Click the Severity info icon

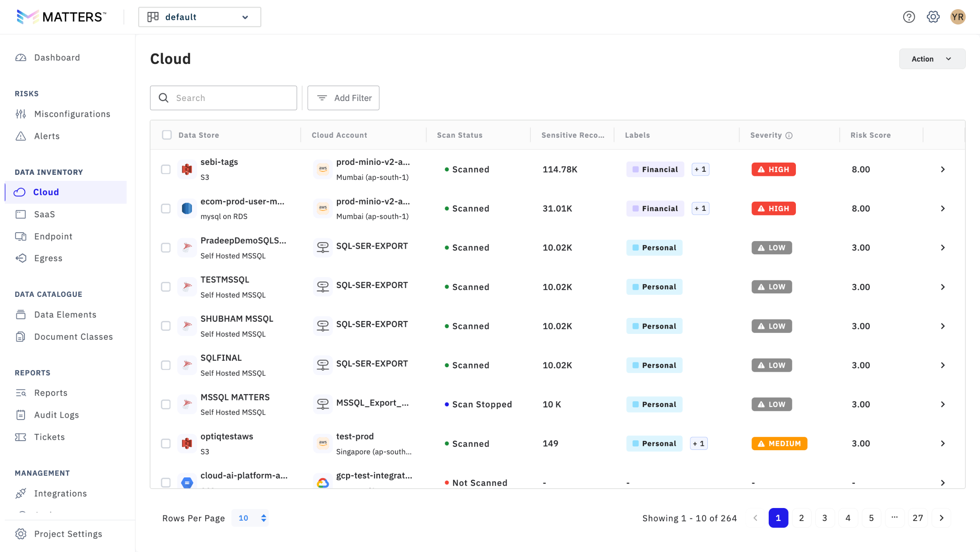pos(789,135)
